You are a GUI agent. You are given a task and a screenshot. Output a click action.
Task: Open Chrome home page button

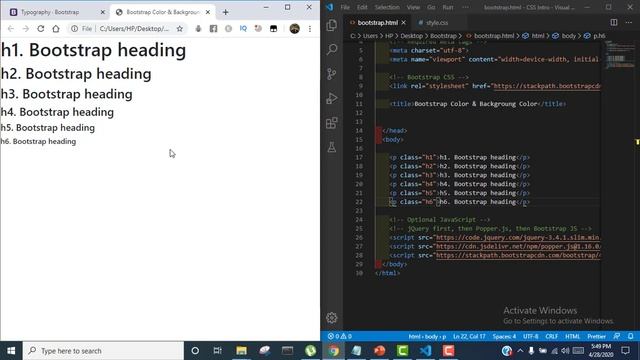pyautogui.click(x=56, y=29)
